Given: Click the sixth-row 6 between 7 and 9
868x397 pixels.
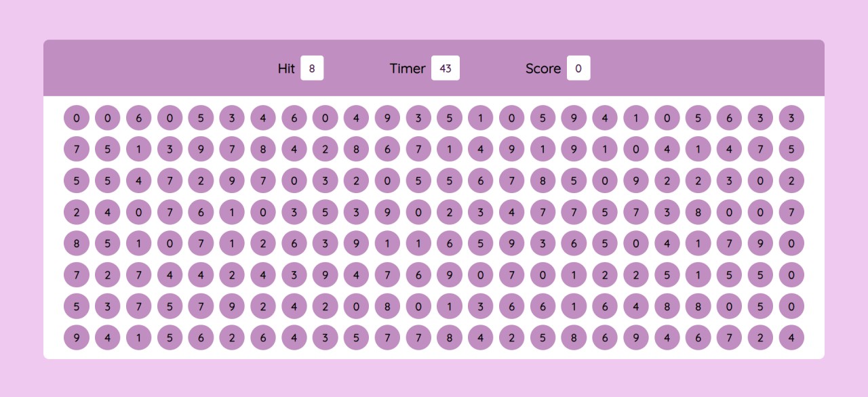Looking at the screenshot, I should click(418, 274).
